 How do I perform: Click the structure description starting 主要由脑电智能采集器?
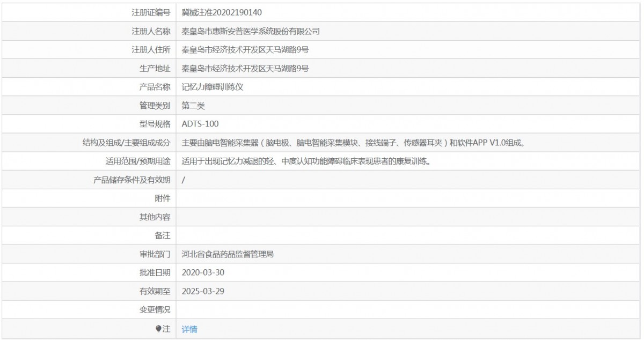pos(353,143)
